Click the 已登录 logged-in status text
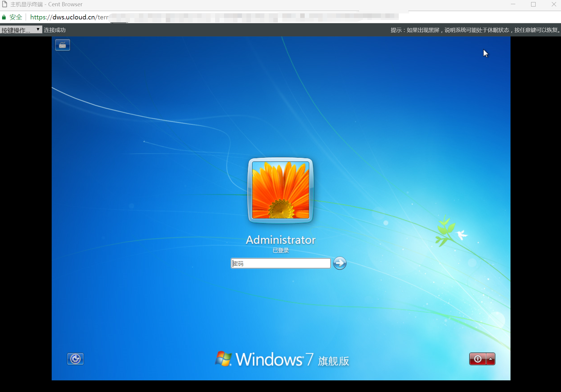Viewport: 561px width, 392px height. [280, 250]
